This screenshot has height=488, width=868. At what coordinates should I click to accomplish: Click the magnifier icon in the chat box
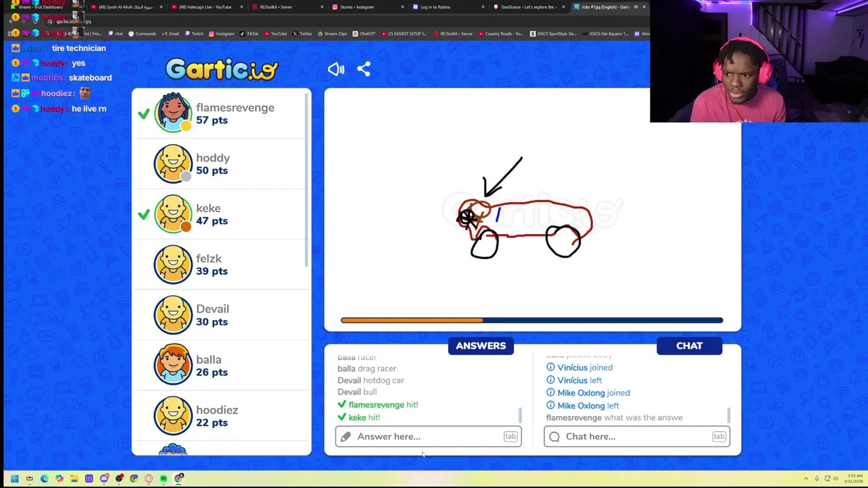(x=554, y=436)
